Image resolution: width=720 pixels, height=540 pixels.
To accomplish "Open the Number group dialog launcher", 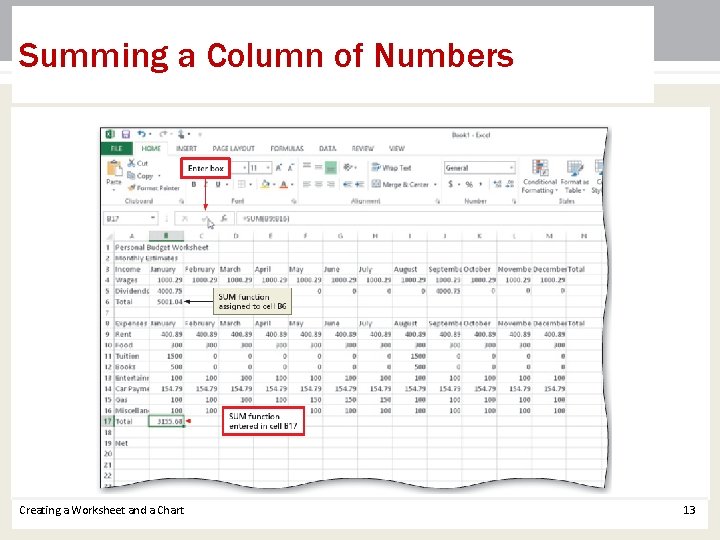I will point(513,201).
